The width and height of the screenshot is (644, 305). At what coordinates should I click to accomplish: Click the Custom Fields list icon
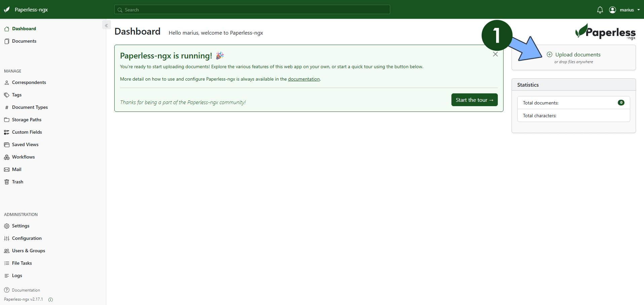point(7,132)
